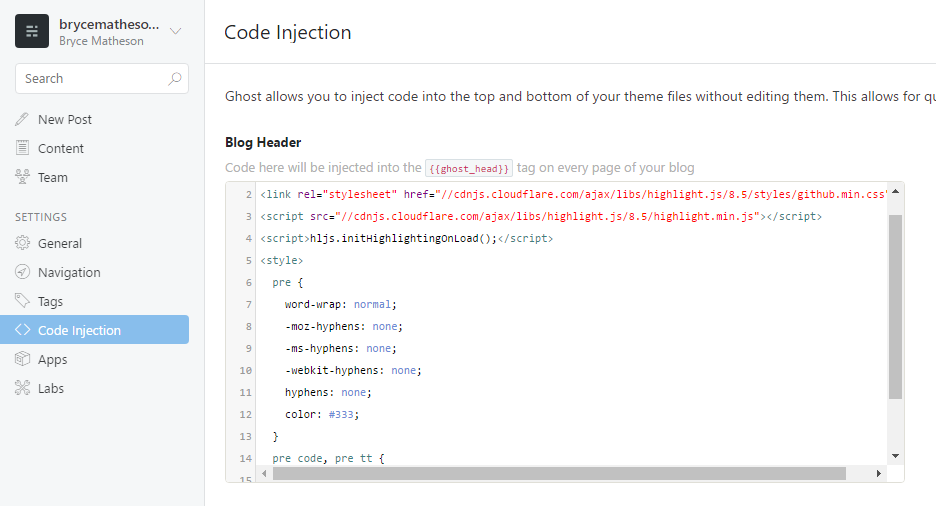This screenshot has width=936, height=506.
Task: Click the Navigation compass icon
Action: click(x=22, y=272)
